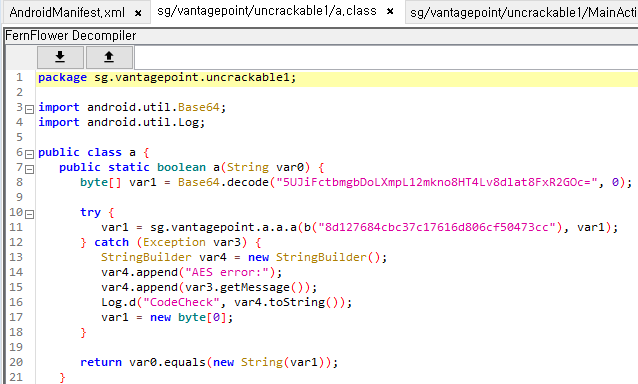
Task: Collapse the method a fold marker on line 7
Action: [x=29, y=169]
